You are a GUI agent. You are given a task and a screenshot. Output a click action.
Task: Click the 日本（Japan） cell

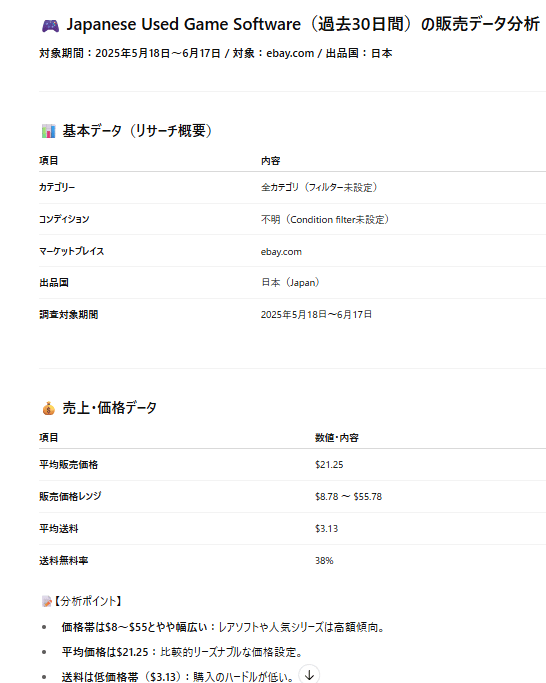pos(290,283)
